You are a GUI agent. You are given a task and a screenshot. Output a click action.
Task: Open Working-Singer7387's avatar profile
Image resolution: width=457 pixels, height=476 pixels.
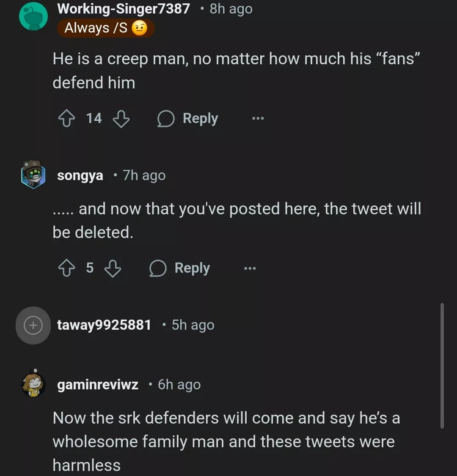coord(33,16)
